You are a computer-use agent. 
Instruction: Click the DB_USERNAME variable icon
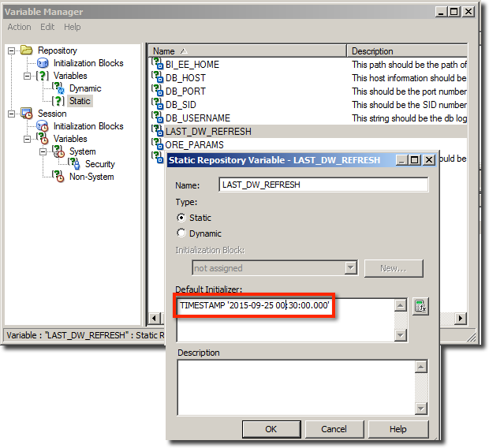click(158, 118)
